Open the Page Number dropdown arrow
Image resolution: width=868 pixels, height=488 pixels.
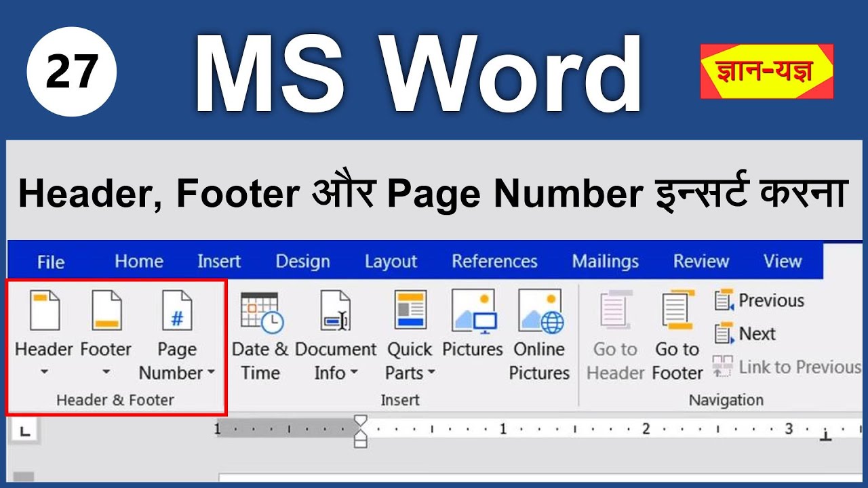[211, 372]
